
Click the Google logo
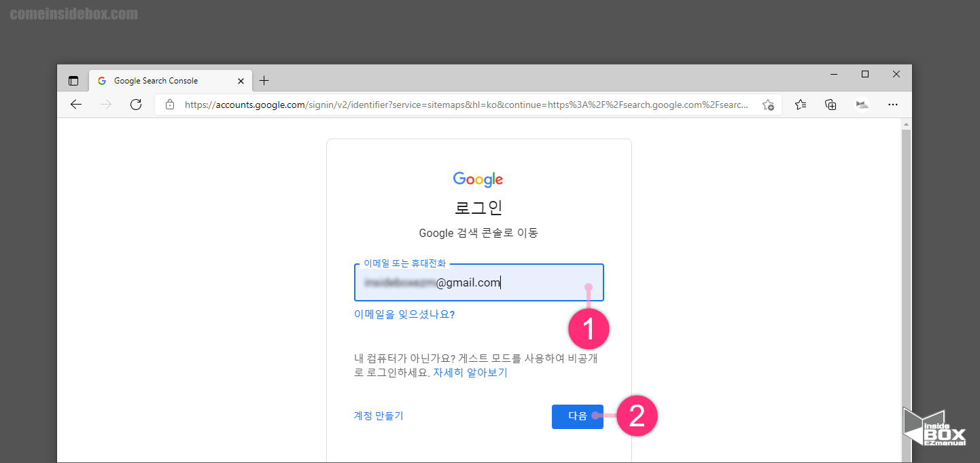[478, 179]
